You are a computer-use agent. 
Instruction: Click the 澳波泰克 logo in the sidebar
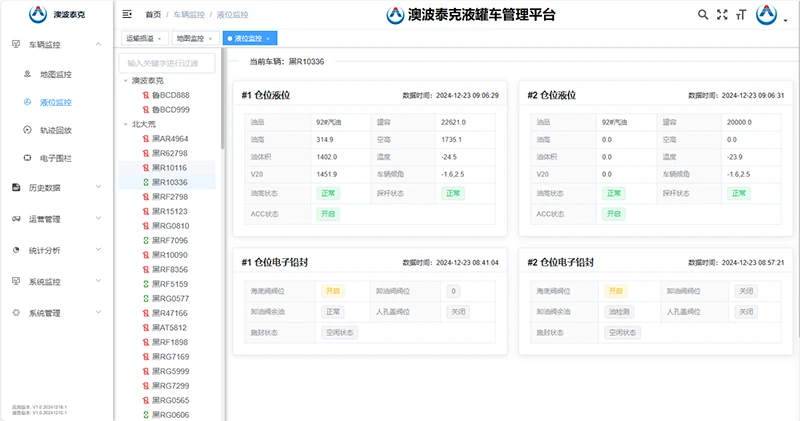pos(38,14)
